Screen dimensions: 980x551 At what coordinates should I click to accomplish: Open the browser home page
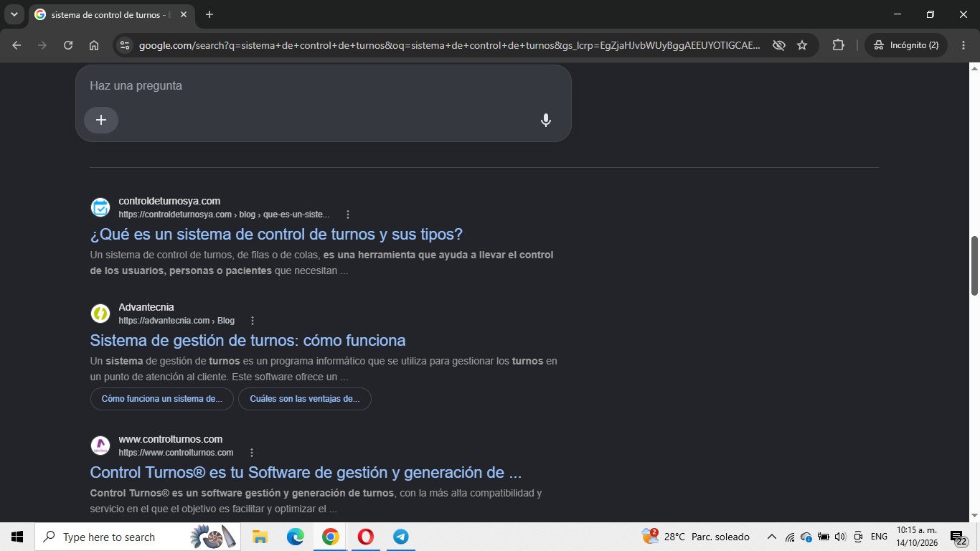pyautogui.click(x=94, y=45)
